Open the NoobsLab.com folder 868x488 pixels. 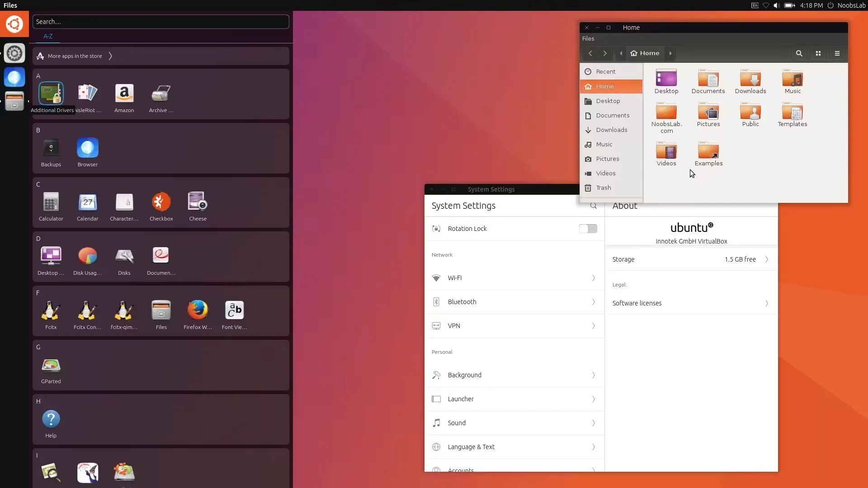[x=666, y=112]
